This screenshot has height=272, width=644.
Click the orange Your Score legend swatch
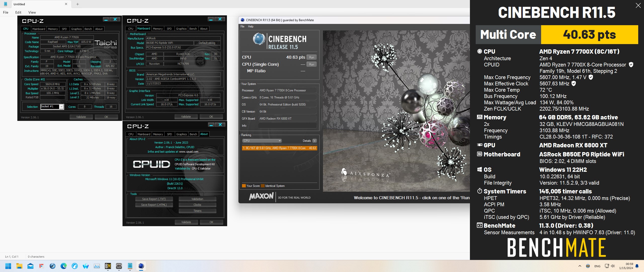click(244, 186)
